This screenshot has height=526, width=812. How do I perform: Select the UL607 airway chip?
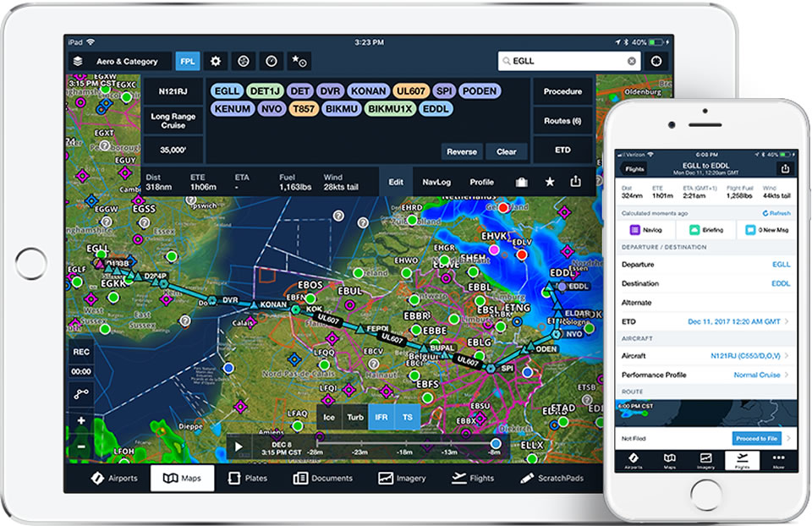coord(411,91)
